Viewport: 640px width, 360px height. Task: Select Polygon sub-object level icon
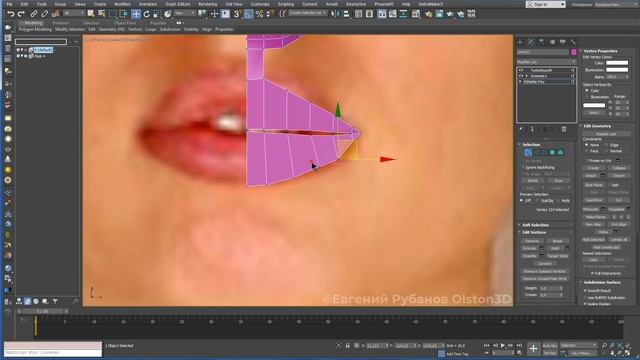tap(552, 153)
